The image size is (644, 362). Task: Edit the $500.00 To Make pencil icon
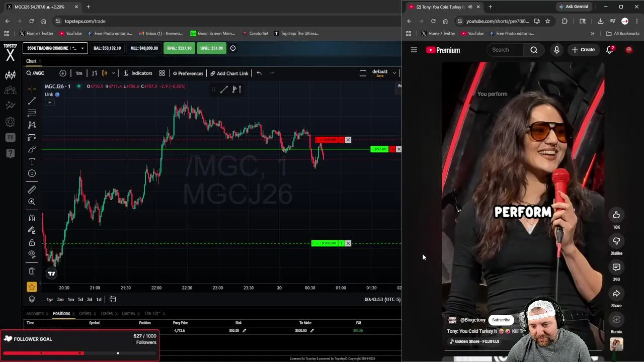pyautogui.click(x=312, y=331)
